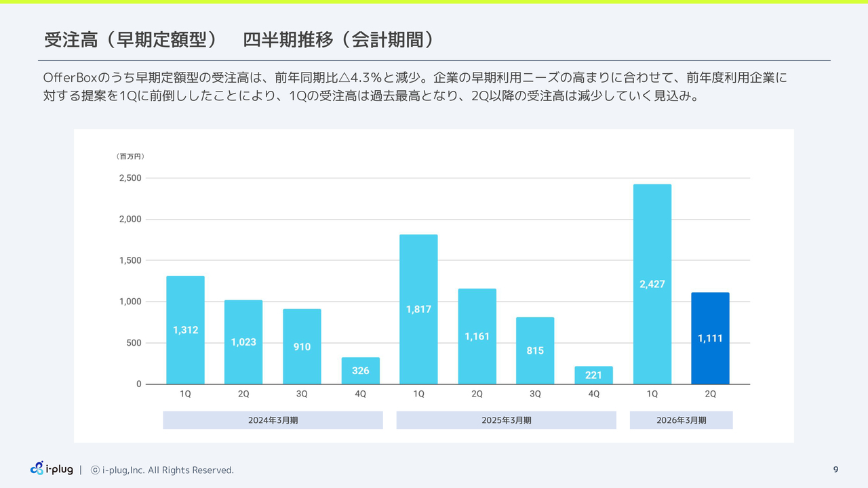
Task: Select the bar showing 1,817
Action: (418, 309)
